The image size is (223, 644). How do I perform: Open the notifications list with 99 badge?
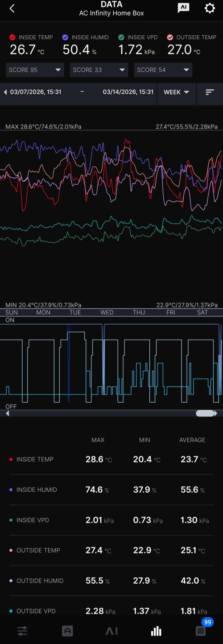click(x=201, y=631)
